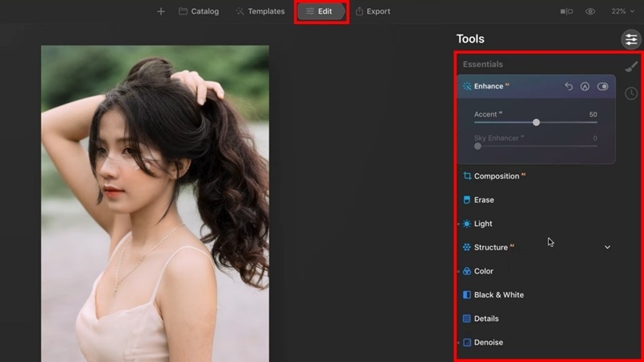Open the Erase tool

484,200
